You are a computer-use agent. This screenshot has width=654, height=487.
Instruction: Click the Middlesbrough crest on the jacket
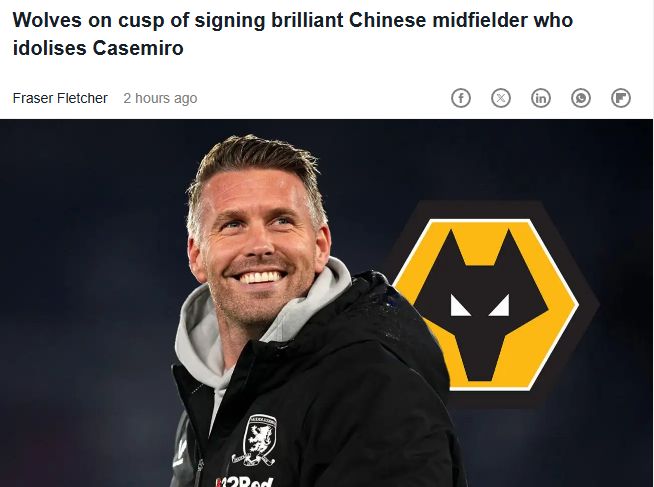click(x=260, y=438)
